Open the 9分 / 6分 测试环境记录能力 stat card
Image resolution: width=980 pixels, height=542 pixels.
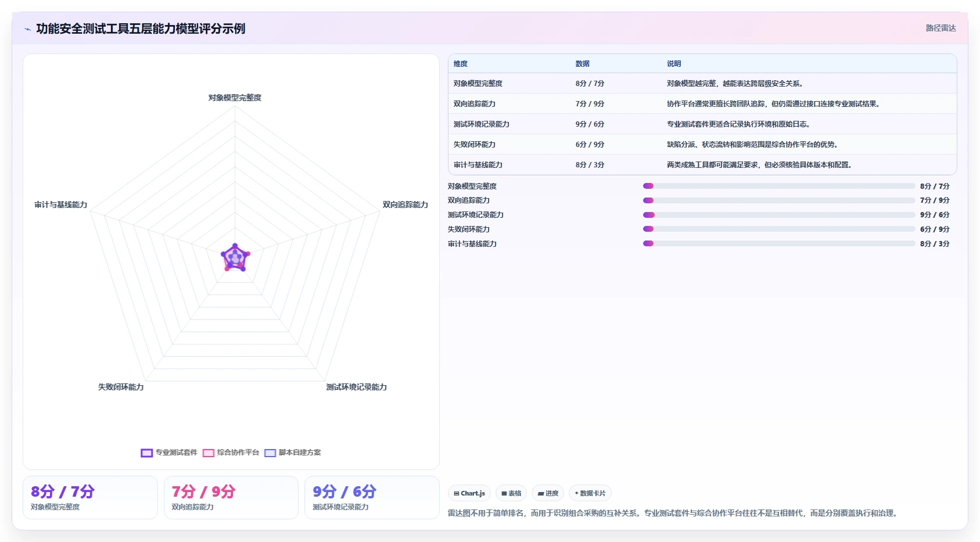click(x=372, y=497)
